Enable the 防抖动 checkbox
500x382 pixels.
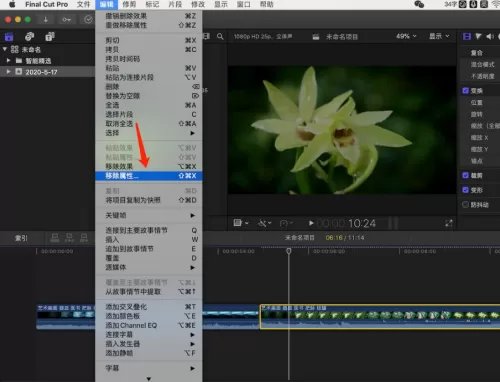coord(465,205)
